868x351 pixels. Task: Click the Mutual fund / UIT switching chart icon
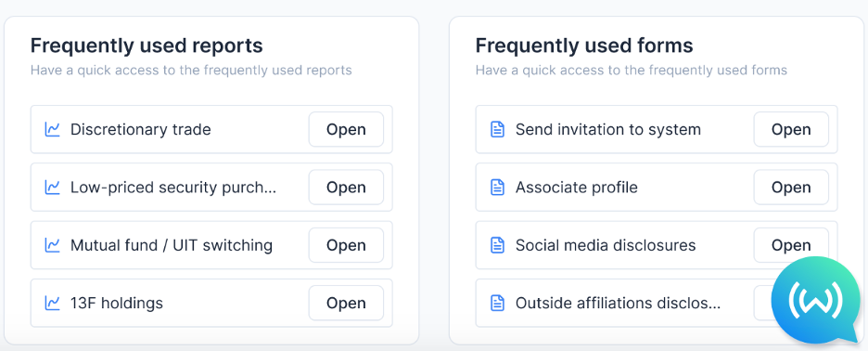tap(52, 245)
